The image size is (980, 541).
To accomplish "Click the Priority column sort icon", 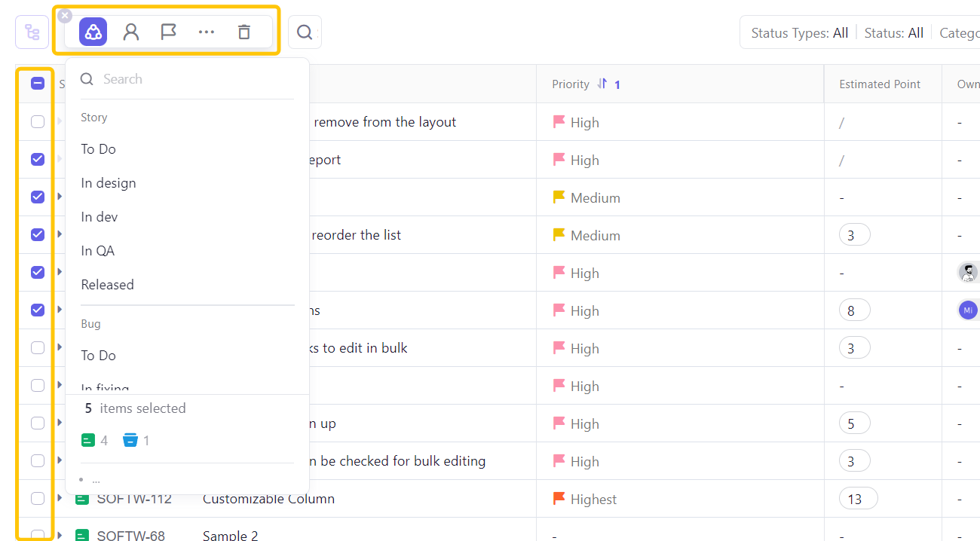I will (602, 84).
